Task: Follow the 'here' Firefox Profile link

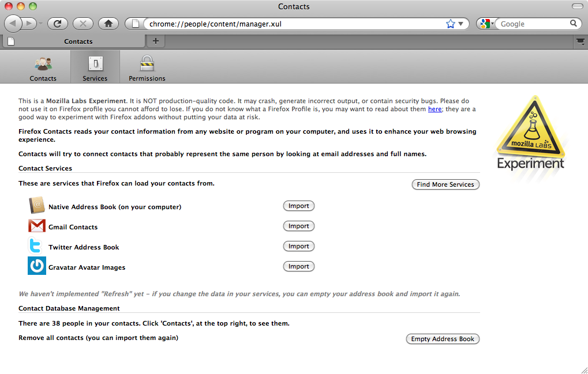Action: click(x=435, y=109)
